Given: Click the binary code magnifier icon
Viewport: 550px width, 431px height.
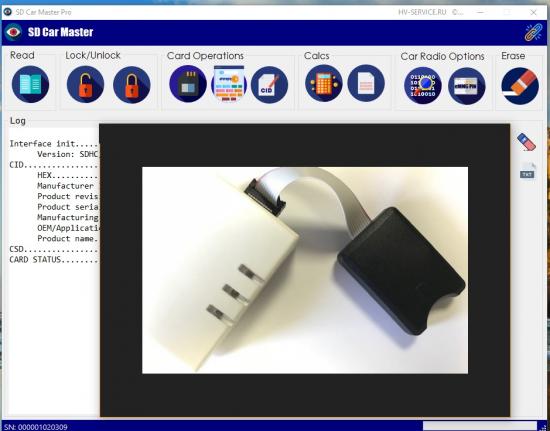Looking at the screenshot, I should tap(423, 86).
